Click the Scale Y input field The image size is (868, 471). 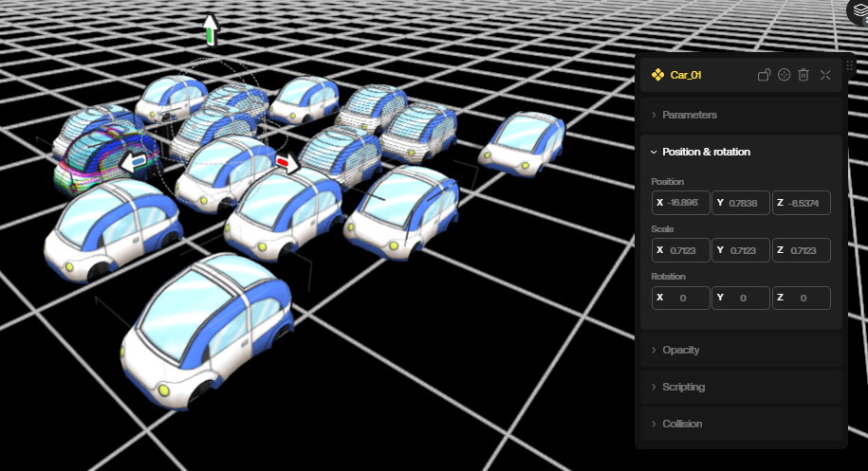740,250
